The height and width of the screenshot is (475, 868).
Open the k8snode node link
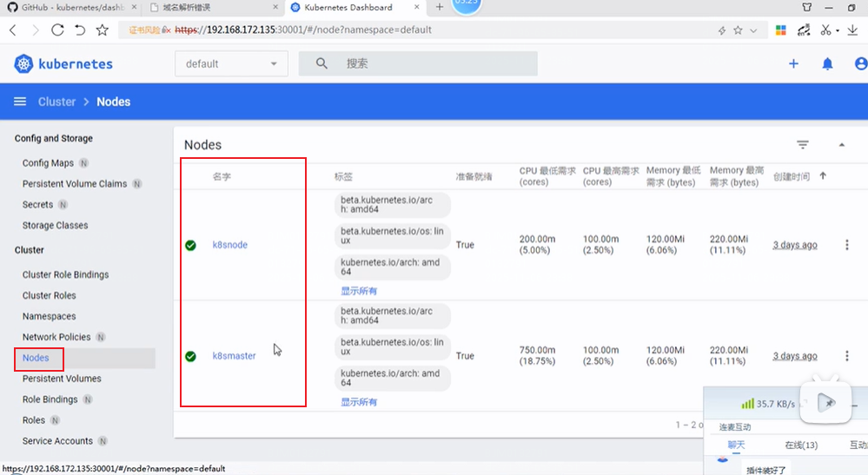coord(229,245)
